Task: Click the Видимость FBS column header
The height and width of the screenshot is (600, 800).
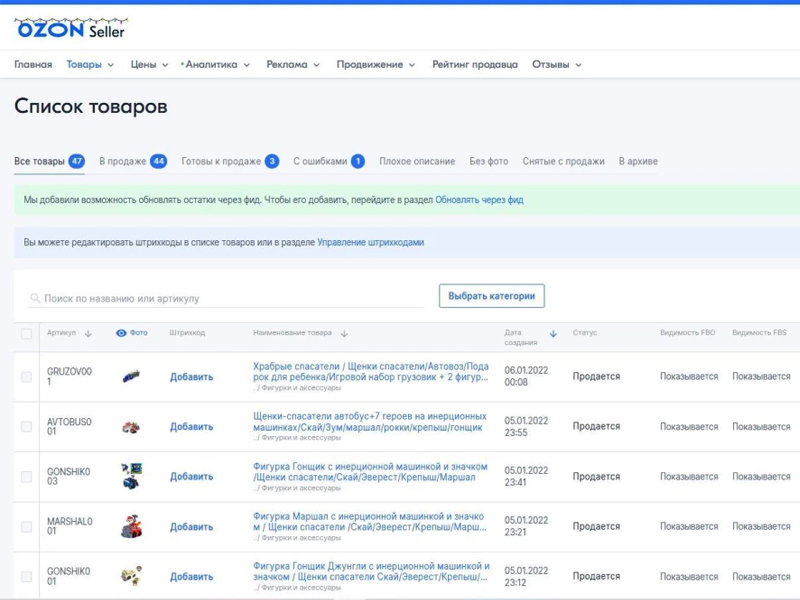Action: 760,333
